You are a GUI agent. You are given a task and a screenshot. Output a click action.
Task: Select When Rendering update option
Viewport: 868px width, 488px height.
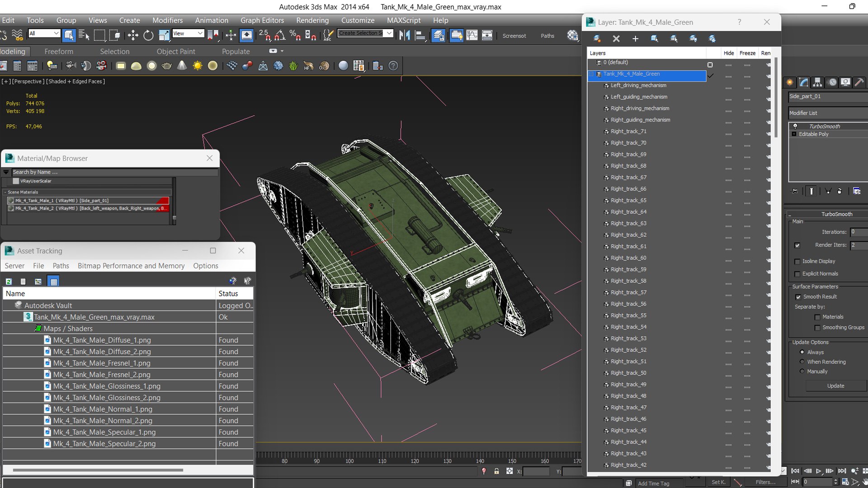click(802, 361)
